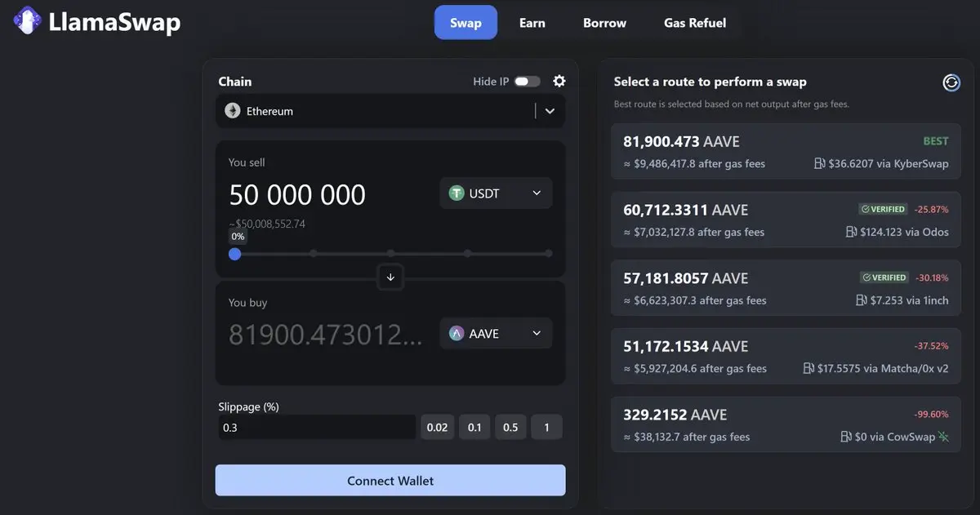Click the blue slider handle at 0%
The width and height of the screenshot is (980, 515).
[235, 254]
